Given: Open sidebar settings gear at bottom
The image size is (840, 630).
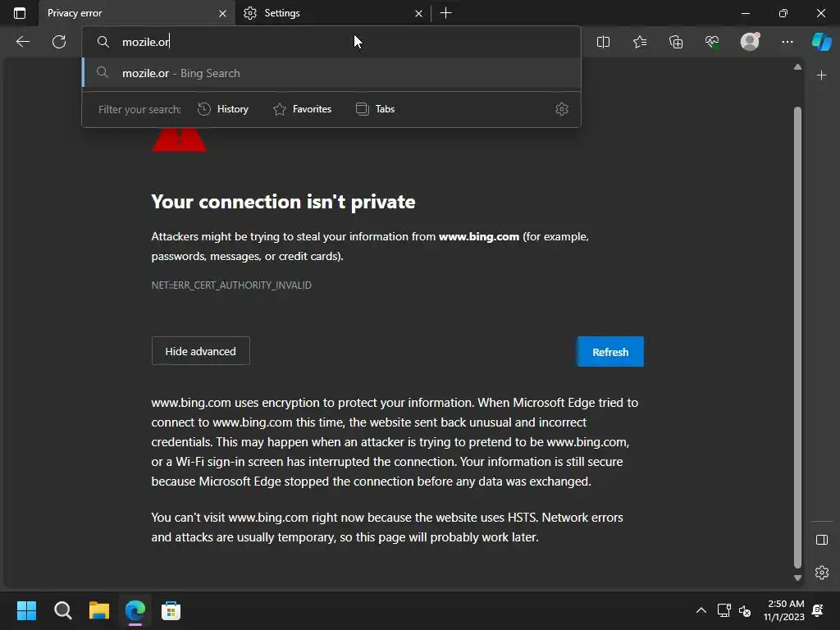Looking at the screenshot, I should tap(821, 573).
